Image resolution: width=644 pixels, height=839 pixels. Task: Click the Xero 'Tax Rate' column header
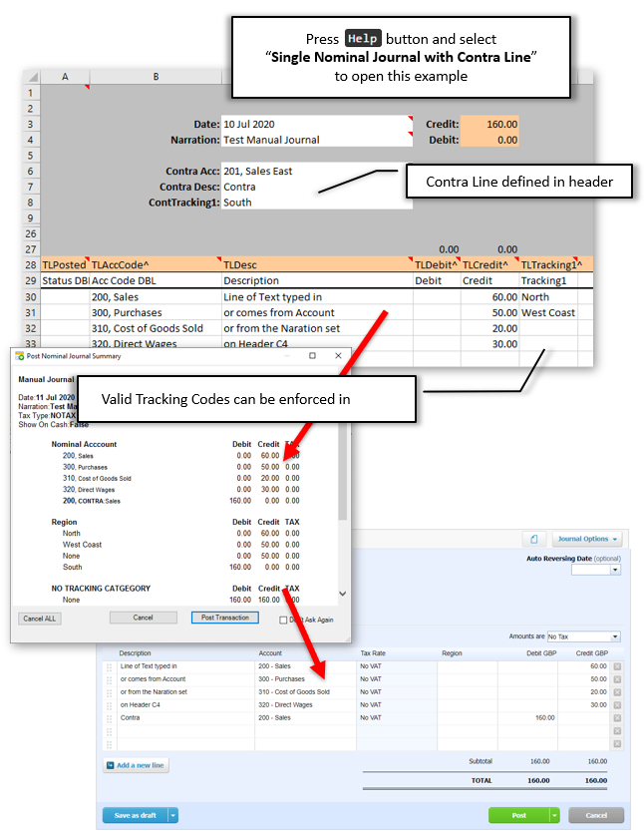point(372,653)
